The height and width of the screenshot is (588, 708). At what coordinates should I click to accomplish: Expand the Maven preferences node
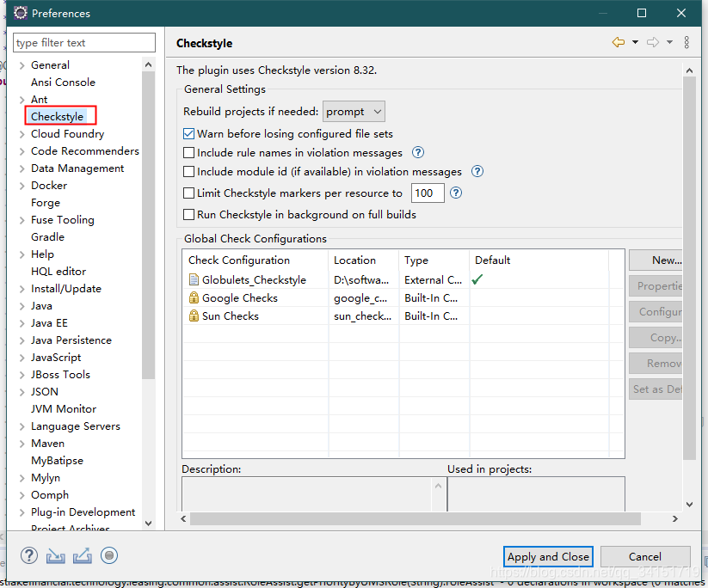click(21, 443)
